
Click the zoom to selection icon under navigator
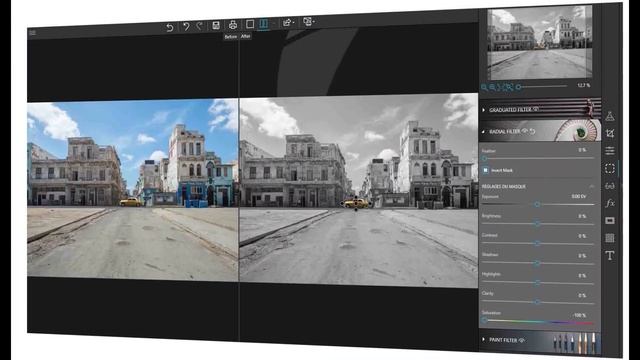(x=508, y=87)
